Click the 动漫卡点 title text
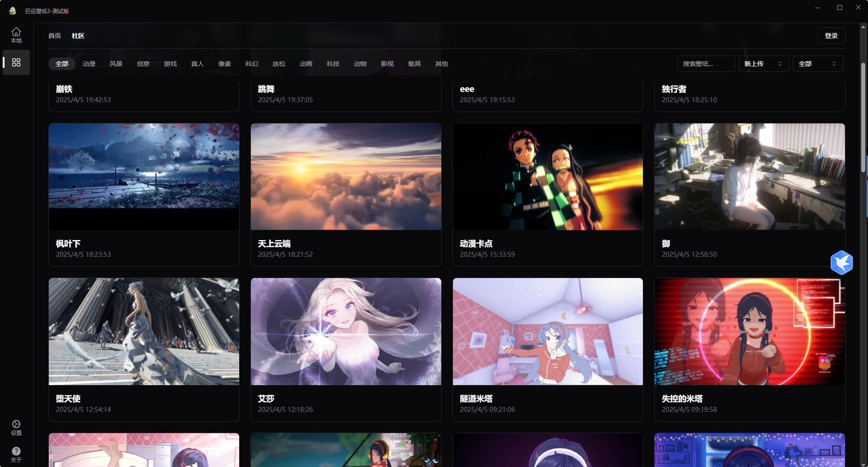Screen dimensions: 868x467 476,244
